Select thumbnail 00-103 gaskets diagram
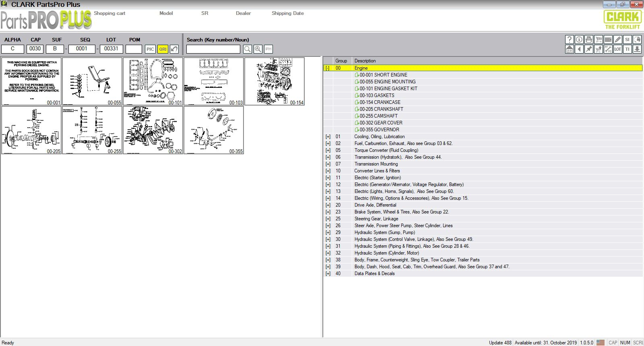The width and height of the screenshot is (644, 346). point(214,81)
